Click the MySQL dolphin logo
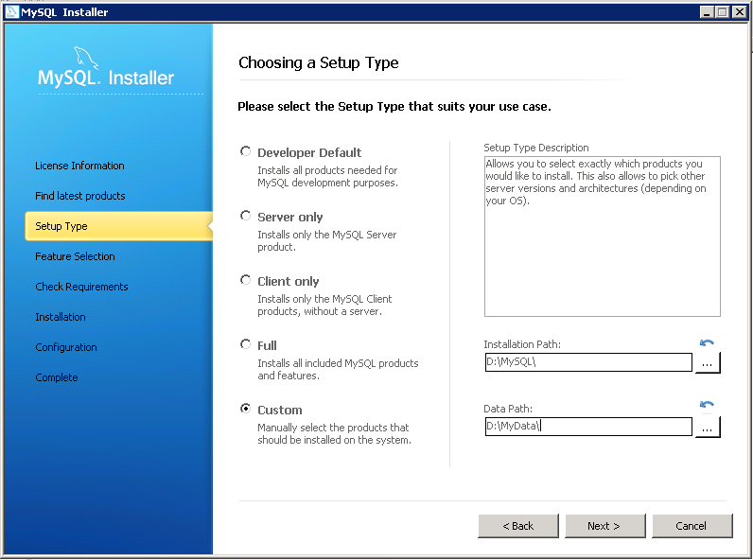 tap(86, 59)
